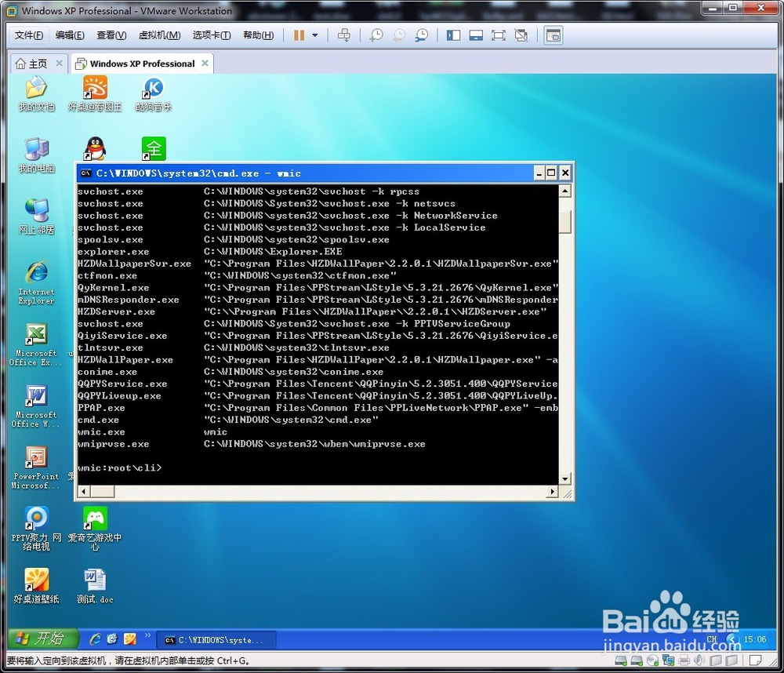Pause the virtual machine with the toolbar button
The width and height of the screenshot is (784, 673).
(299, 35)
